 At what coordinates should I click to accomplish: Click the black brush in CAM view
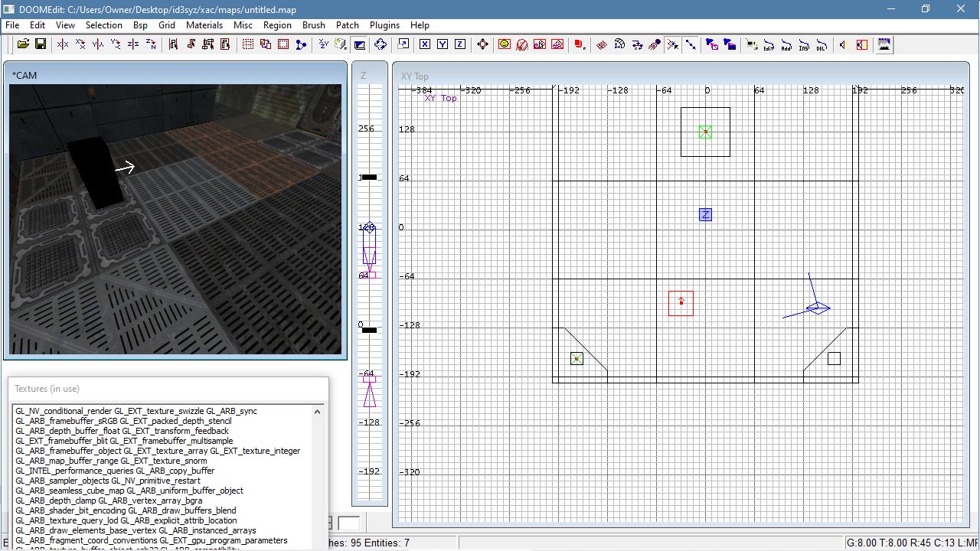pyautogui.click(x=98, y=174)
